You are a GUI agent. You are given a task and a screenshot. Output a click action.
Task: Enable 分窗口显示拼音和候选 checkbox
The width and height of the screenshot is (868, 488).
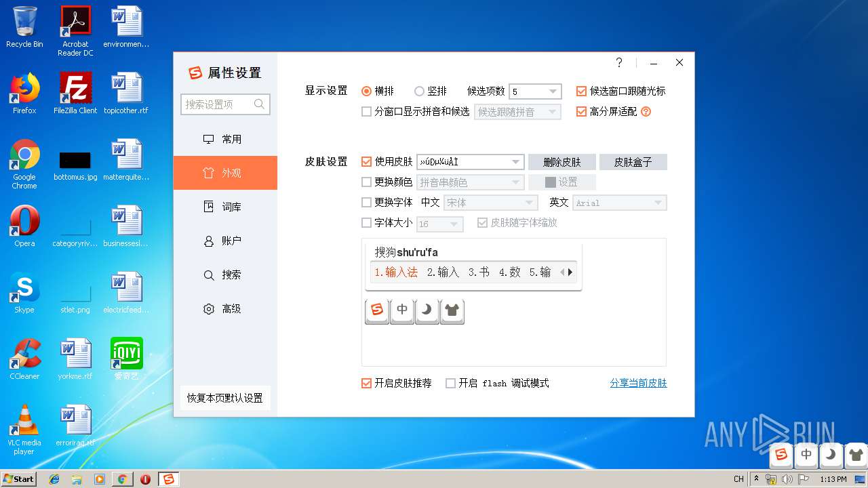coord(366,112)
